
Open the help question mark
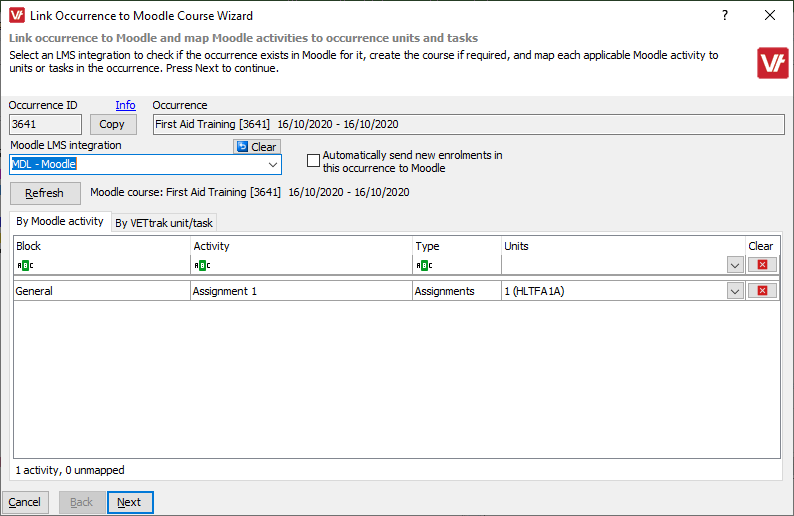click(x=725, y=15)
